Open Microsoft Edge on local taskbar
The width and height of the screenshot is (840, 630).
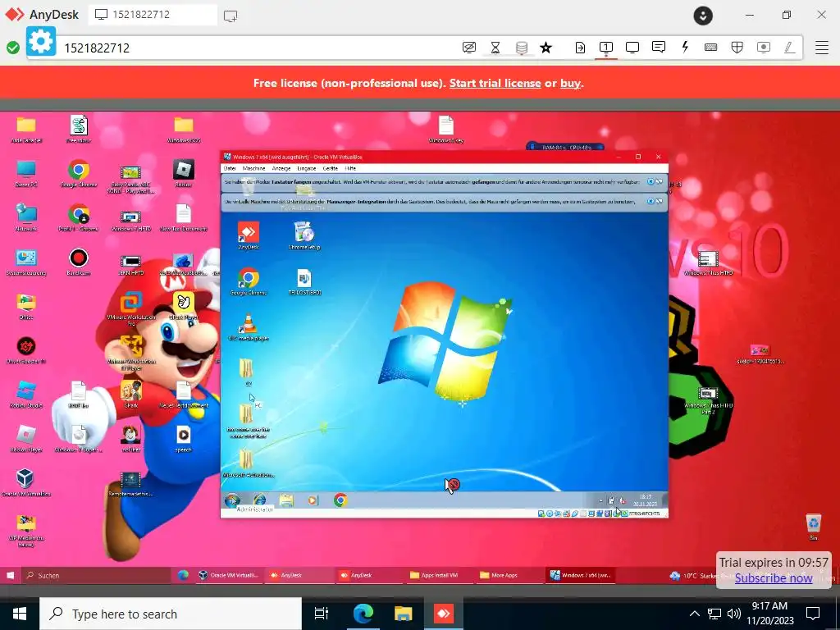click(363, 614)
